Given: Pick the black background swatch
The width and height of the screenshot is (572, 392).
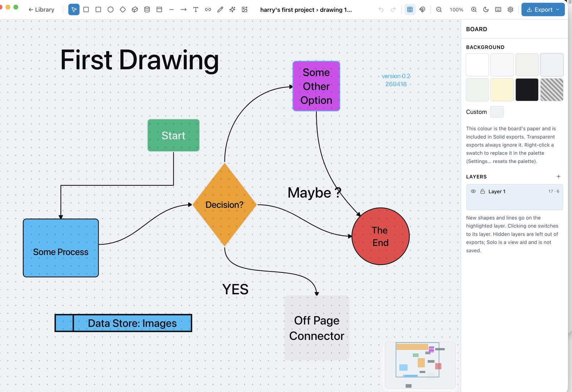Looking at the screenshot, I should point(527,89).
